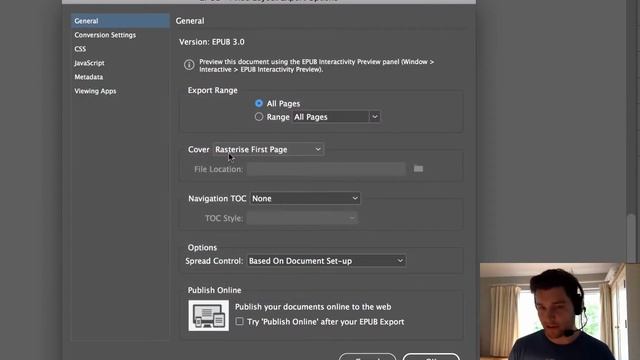Click 'Publish your documents online to the web' text
The image size is (640, 360).
313,307
